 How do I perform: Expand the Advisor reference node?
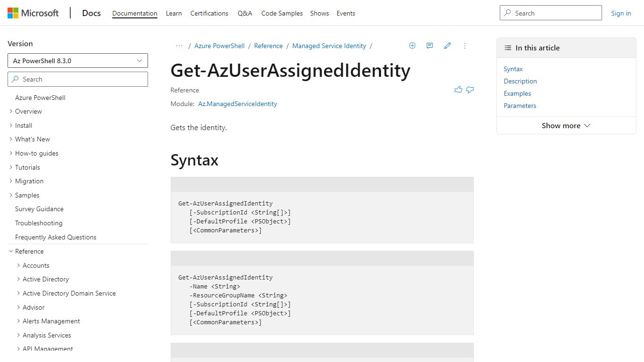click(18, 307)
